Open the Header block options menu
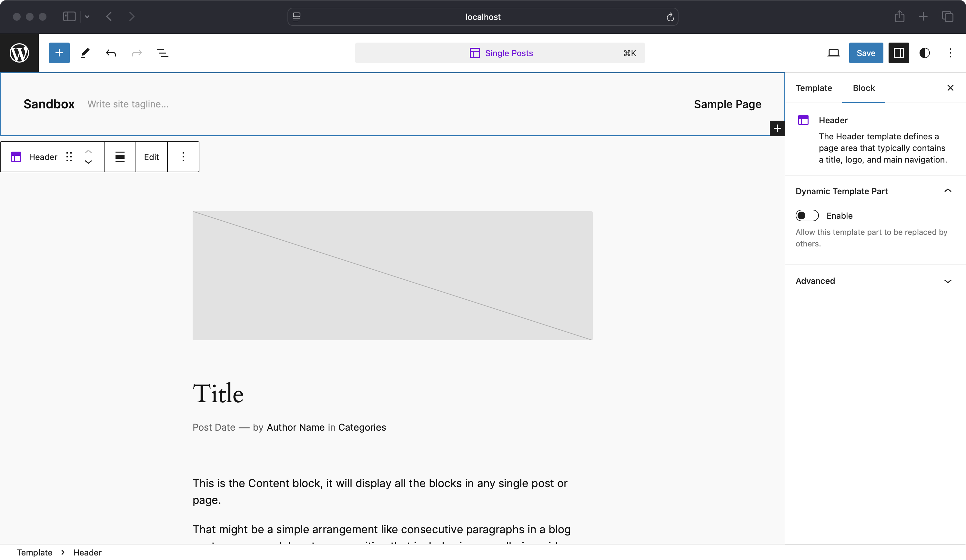Viewport: 966px width, 560px height. (183, 157)
